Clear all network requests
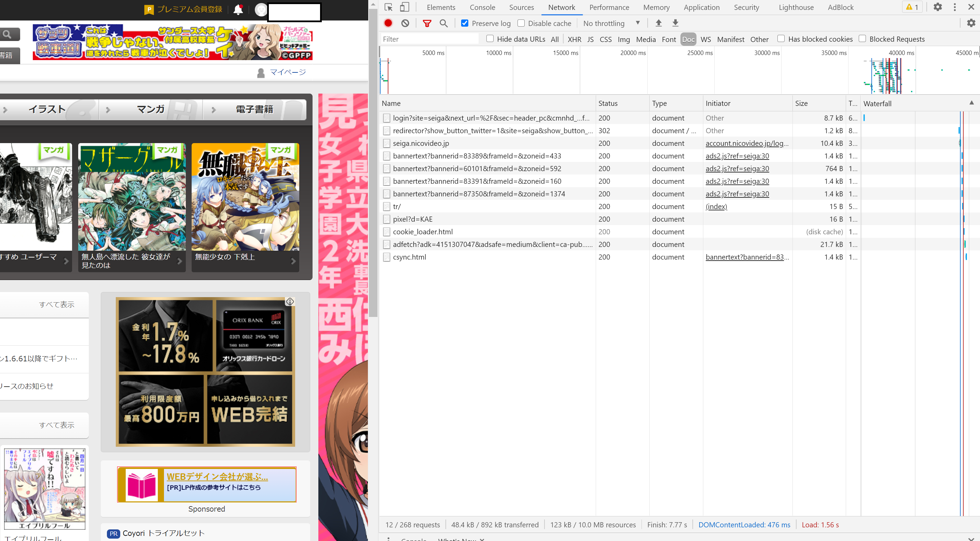The width and height of the screenshot is (980, 541). [405, 23]
